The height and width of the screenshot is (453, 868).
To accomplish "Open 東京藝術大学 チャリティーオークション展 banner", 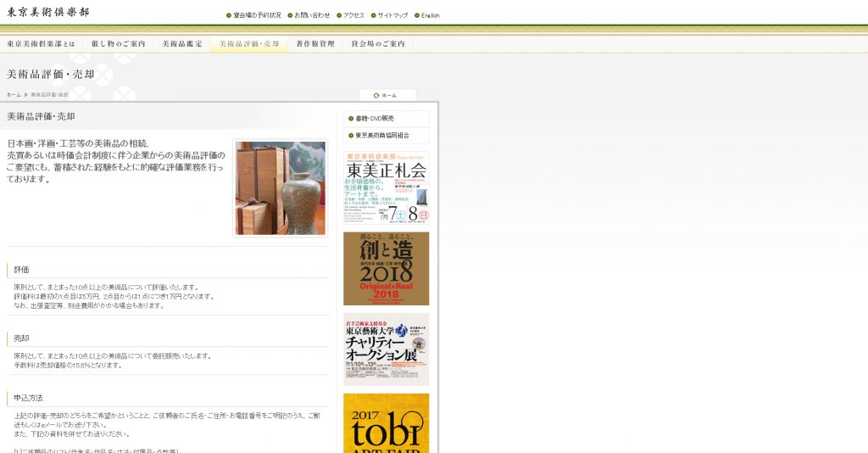I will click(x=387, y=350).
